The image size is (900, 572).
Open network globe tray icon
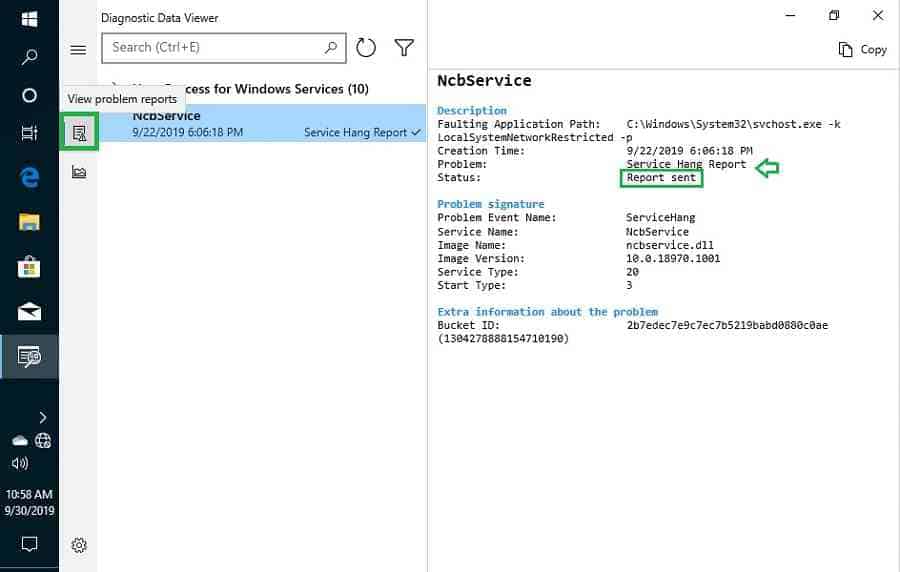point(43,441)
